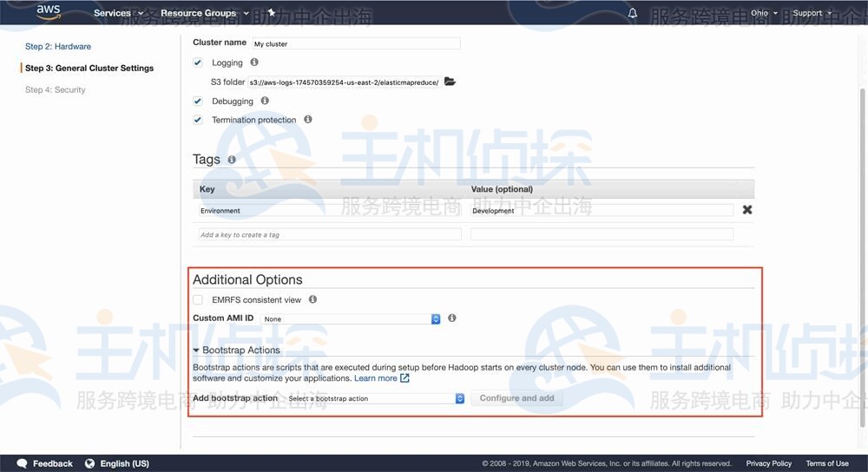Open external link icon beside Learn more
868x472 pixels.
tap(404, 378)
